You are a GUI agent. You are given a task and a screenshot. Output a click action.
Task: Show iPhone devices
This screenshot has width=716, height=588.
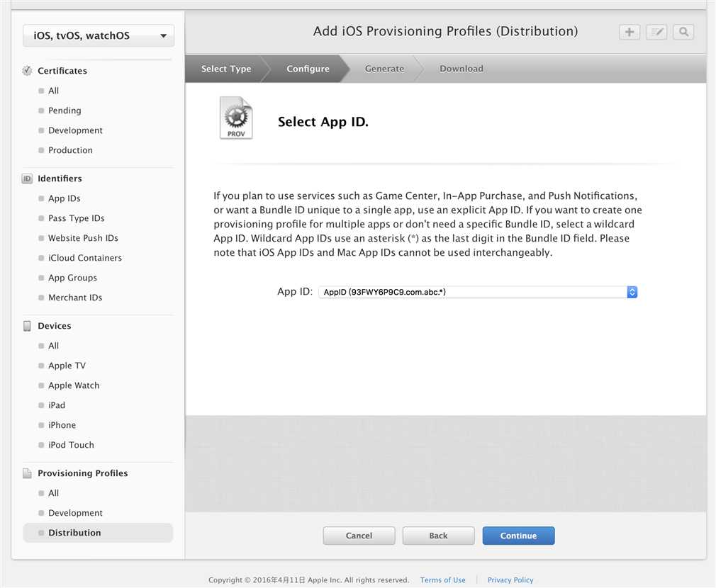tap(62, 425)
